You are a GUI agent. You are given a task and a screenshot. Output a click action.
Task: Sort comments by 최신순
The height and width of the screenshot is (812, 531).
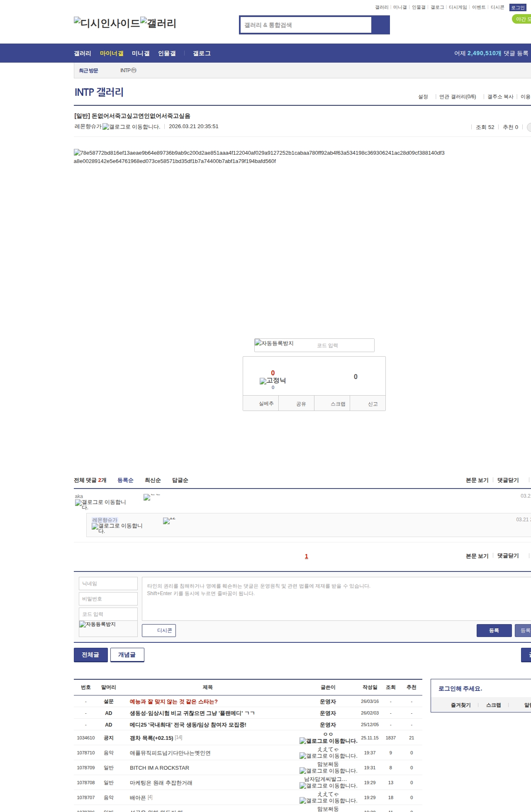pos(153,480)
